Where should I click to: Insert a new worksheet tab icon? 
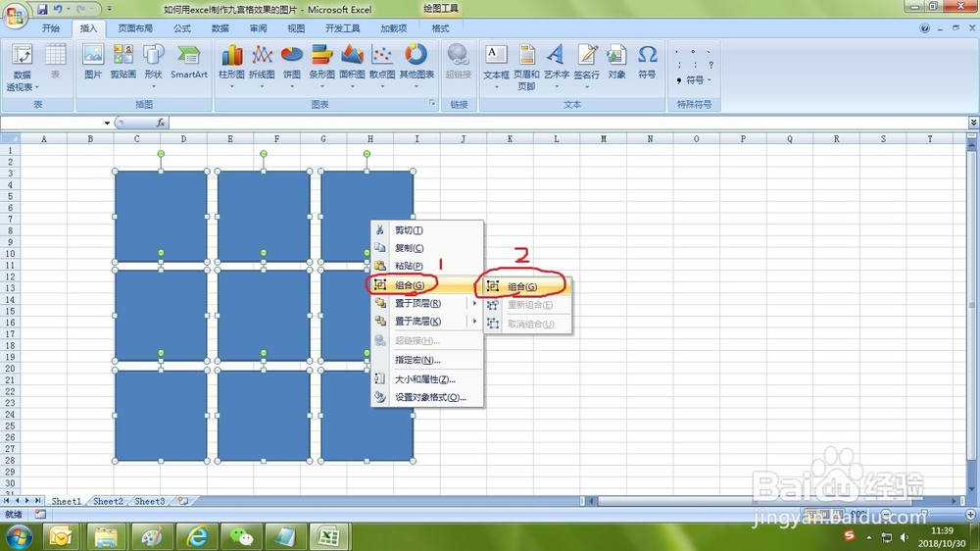coord(182,501)
